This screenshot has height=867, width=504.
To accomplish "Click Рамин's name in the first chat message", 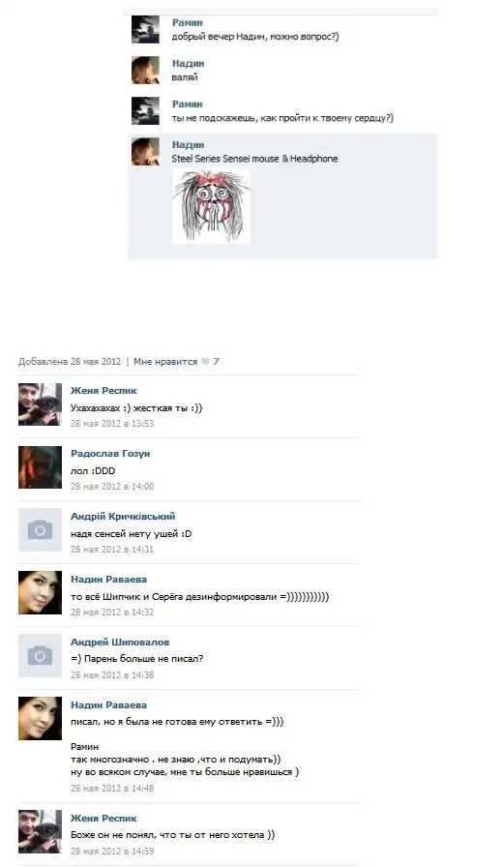I will (x=188, y=22).
